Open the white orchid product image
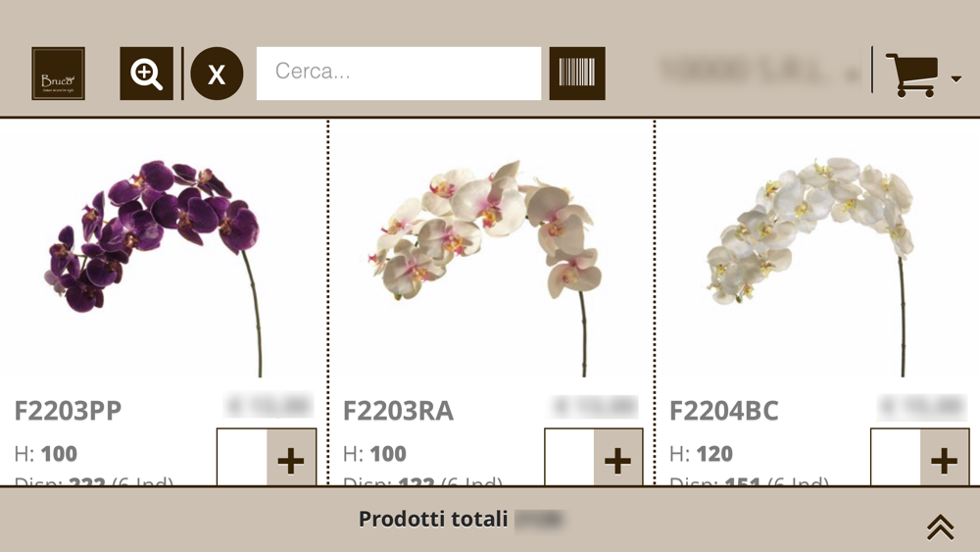The width and height of the screenshot is (980, 552). coord(813,245)
